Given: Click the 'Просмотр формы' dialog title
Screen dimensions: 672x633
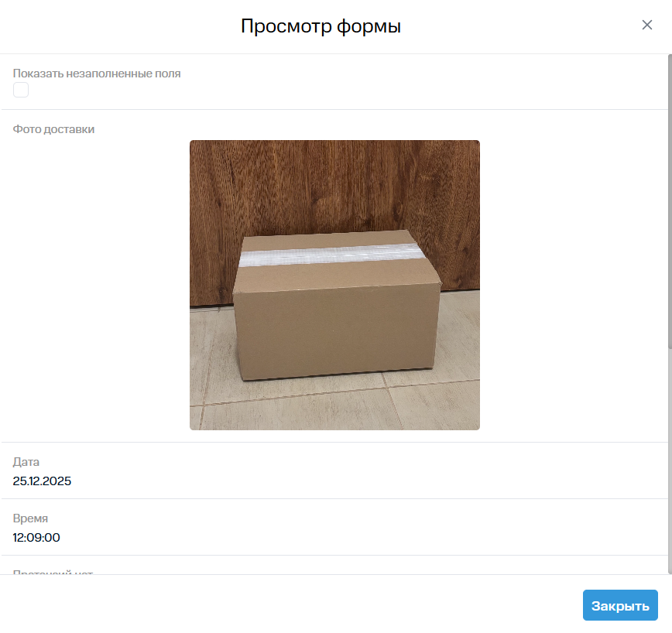Looking at the screenshot, I should point(321,26).
